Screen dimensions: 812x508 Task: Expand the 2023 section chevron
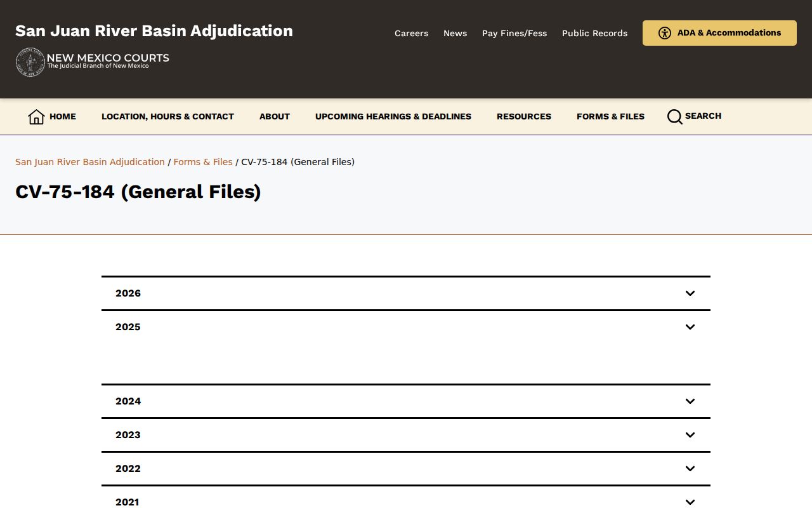690,435
